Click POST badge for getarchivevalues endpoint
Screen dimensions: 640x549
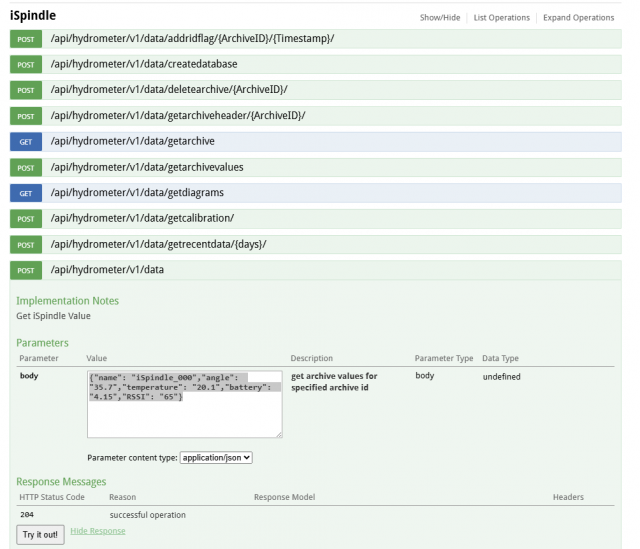(26, 167)
